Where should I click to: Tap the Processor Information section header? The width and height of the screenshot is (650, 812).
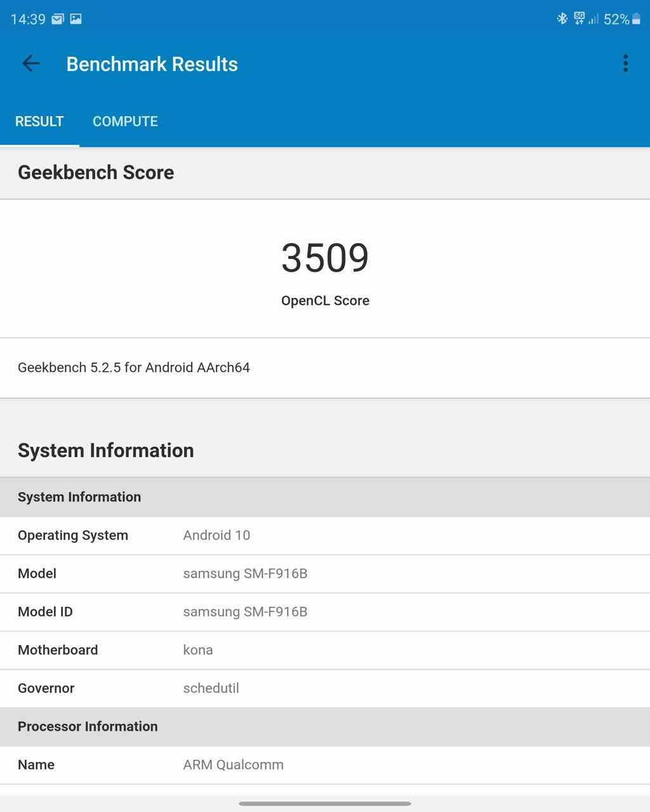[88, 726]
